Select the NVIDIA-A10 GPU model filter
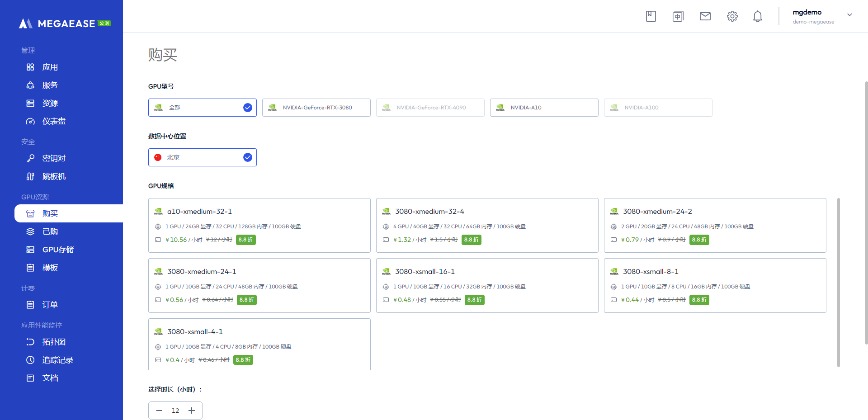This screenshot has width=868, height=420. point(544,108)
